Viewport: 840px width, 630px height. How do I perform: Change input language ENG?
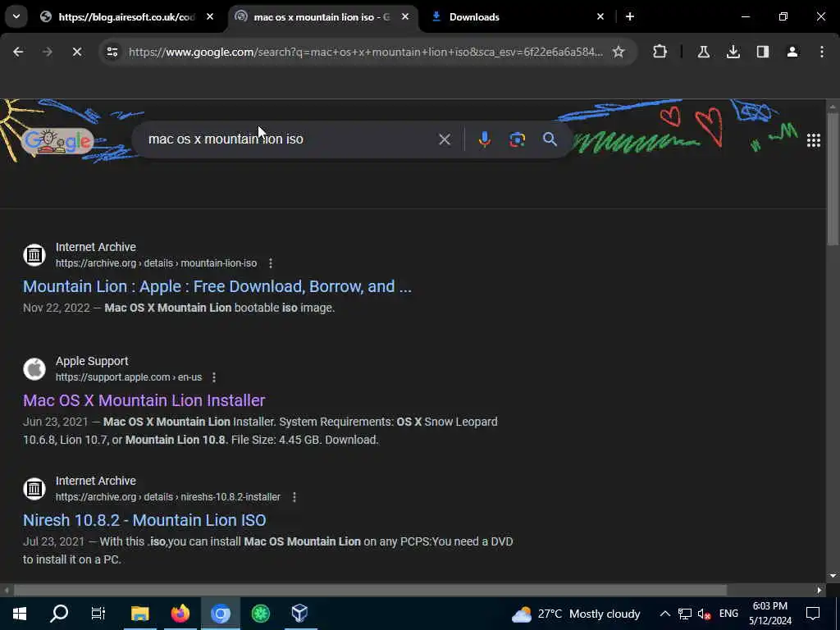728,614
